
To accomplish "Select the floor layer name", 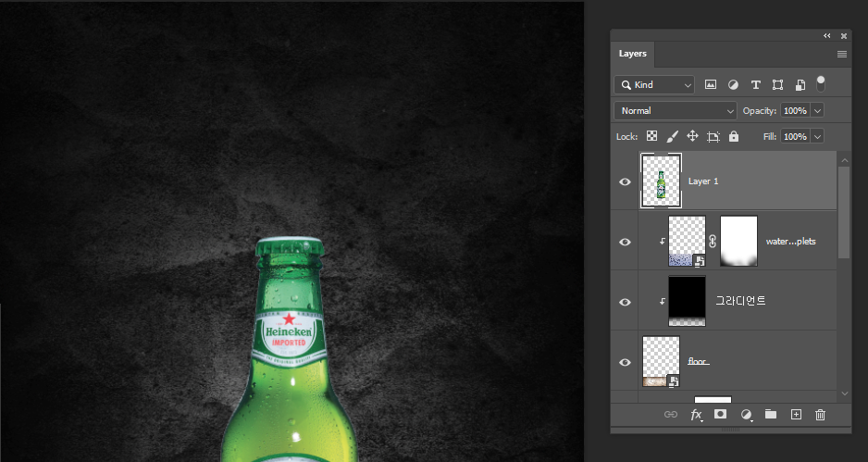I will 698,361.
